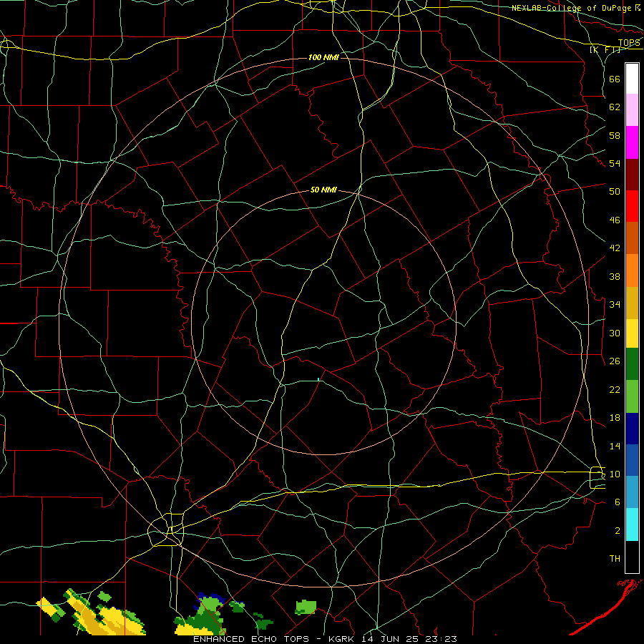Click the TH legend label
Viewport: 644px width, 644px height.
tap(615, 558)
